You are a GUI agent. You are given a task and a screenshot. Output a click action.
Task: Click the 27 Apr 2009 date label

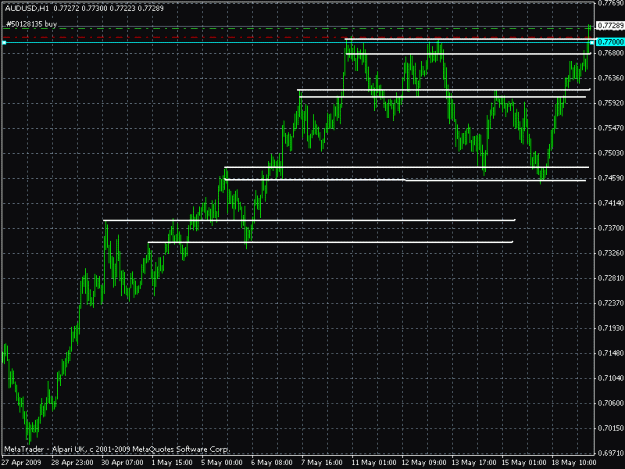(x=22, y=463)
